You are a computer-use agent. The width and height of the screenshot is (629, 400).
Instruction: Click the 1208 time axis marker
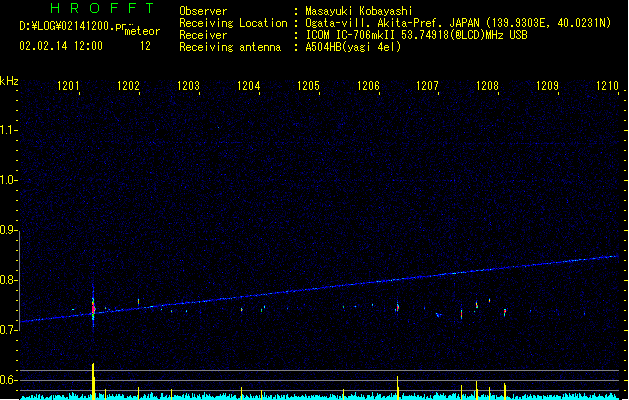(487, 85)
